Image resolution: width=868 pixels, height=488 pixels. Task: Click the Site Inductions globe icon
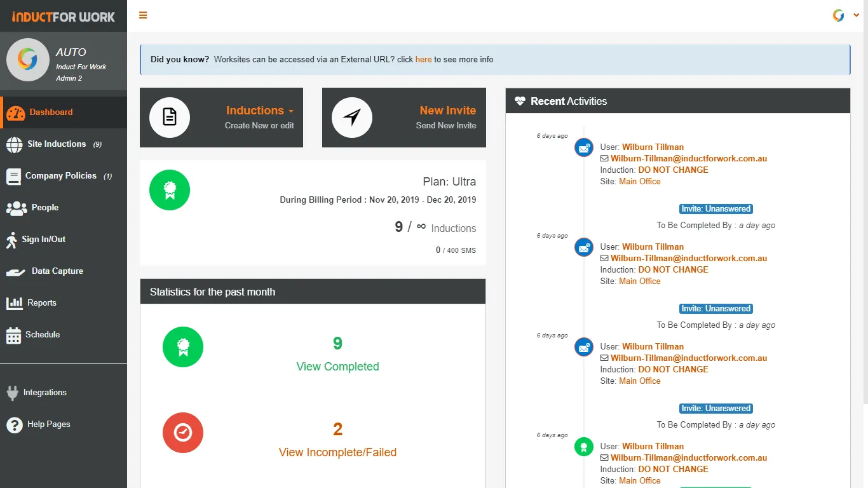coord(14,145)
